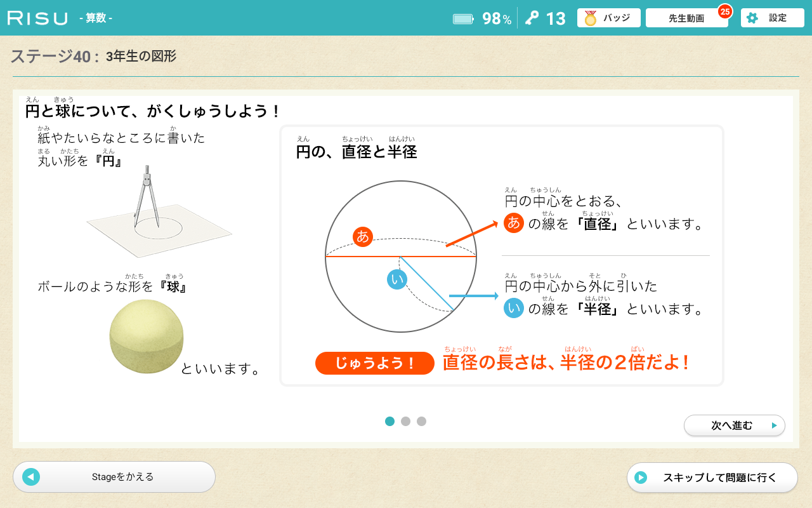Click the battery level icon

(463, 18)
